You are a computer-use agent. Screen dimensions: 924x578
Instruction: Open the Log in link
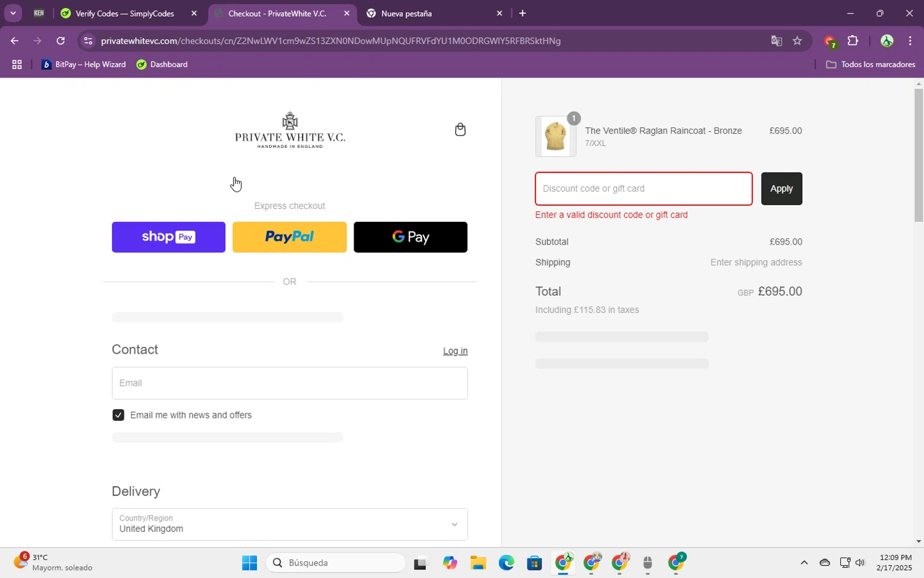[x=455, y=351]
